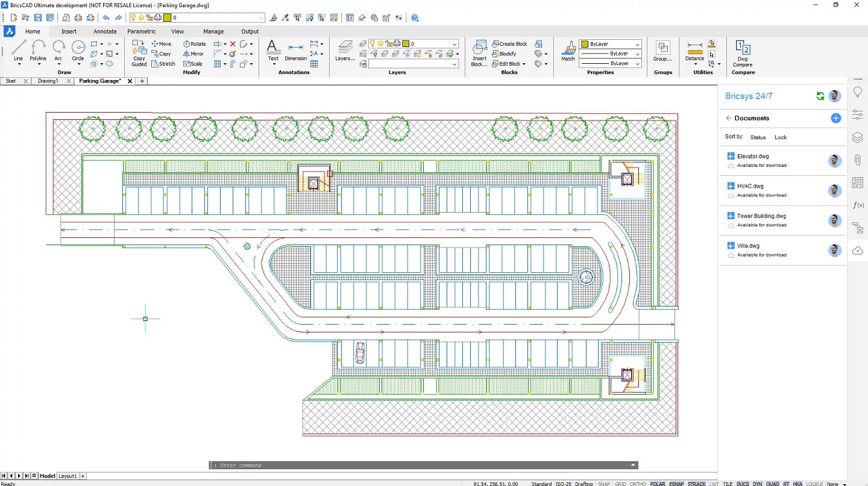Expand the Polyline dropdown arrow

[x=39, y=63]
